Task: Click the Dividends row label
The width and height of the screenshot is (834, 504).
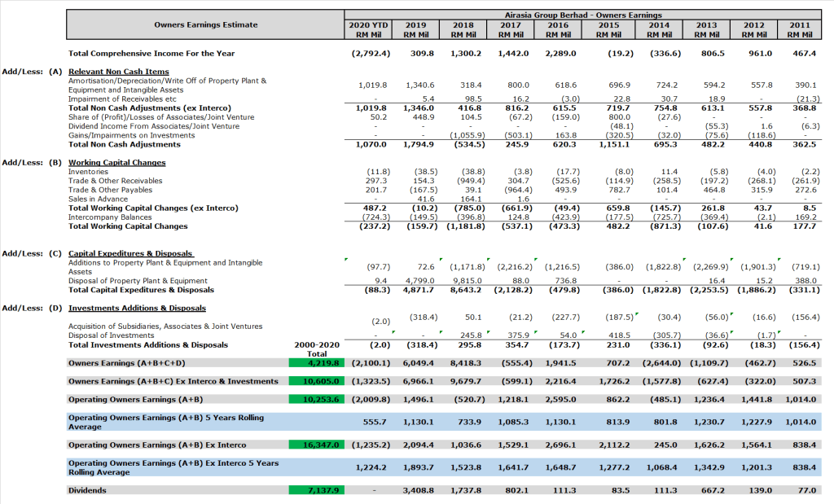Action: pyautogui.click(x=89, y=490)
